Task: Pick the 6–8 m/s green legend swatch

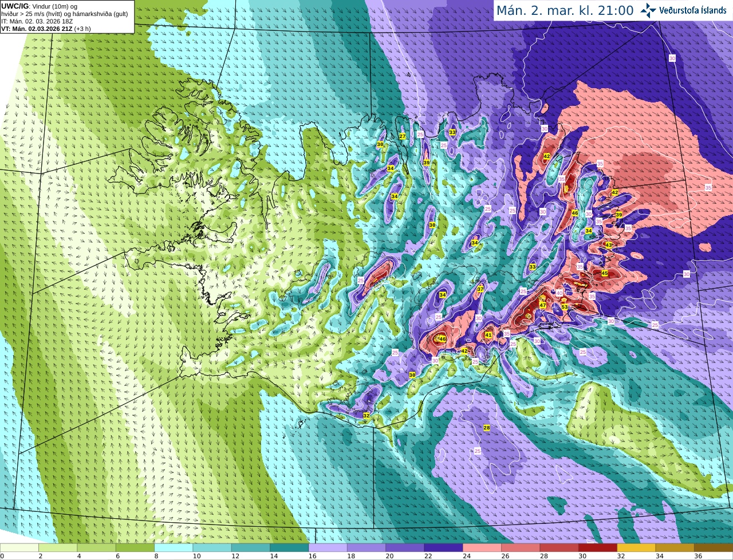Action: point(135,547)
